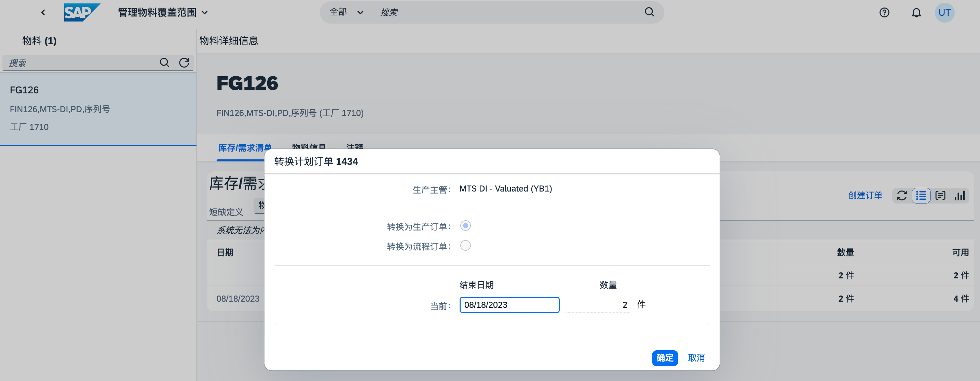
Task: Open the help icon in the top bar
Action: 885,12
